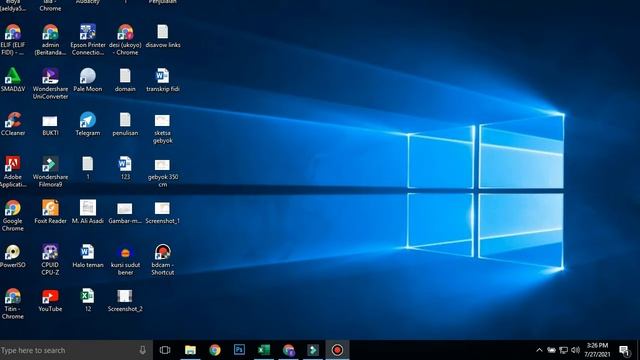Open the Titin Chrome profile shortcut
Image resolution: width=640 pixels, height=360 pixels.
coord(13,304)
